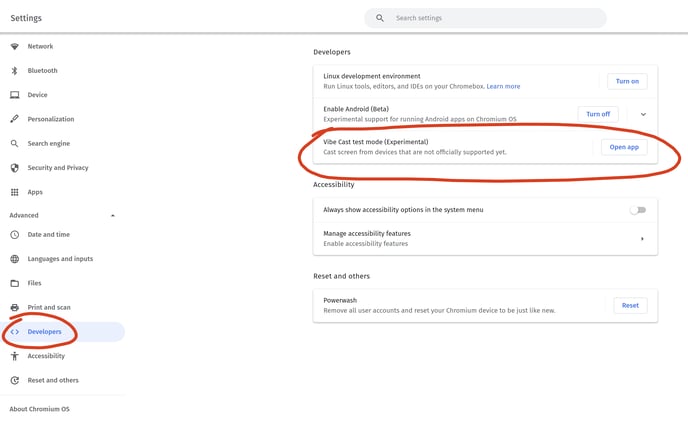Expand the Enable Android (Beta) chevron
This screenshot has height=426, width=688.
click(643, 114)
